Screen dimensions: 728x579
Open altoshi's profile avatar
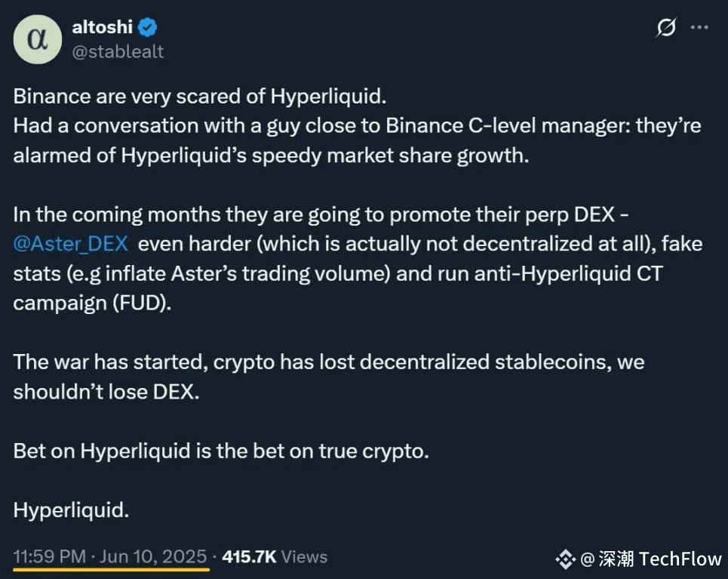coord(38,39)
